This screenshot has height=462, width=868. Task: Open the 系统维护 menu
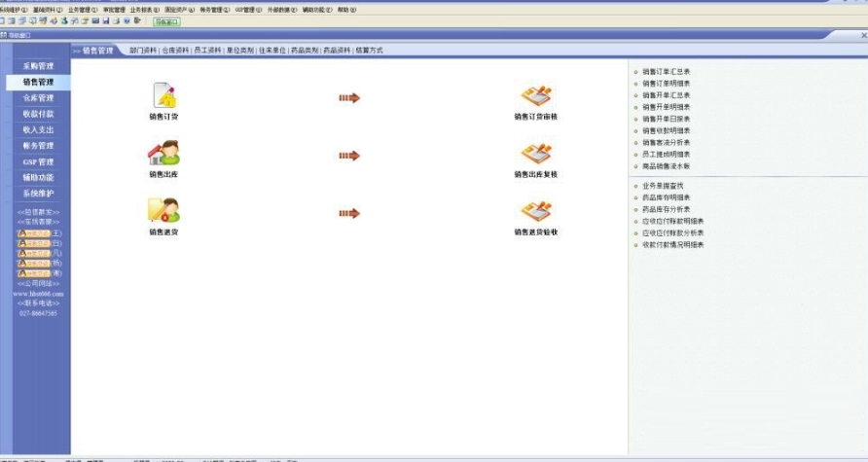(x=14, y=10)
